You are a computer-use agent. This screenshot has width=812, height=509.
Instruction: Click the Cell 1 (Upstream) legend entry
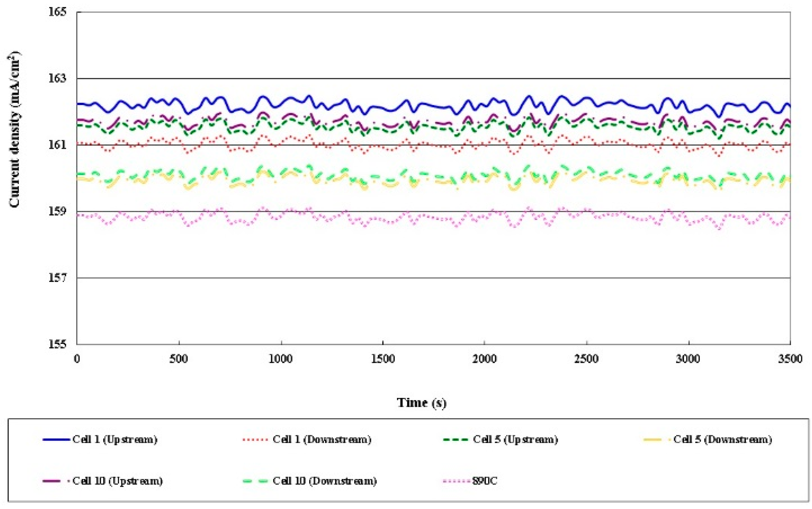coord(115,440)
